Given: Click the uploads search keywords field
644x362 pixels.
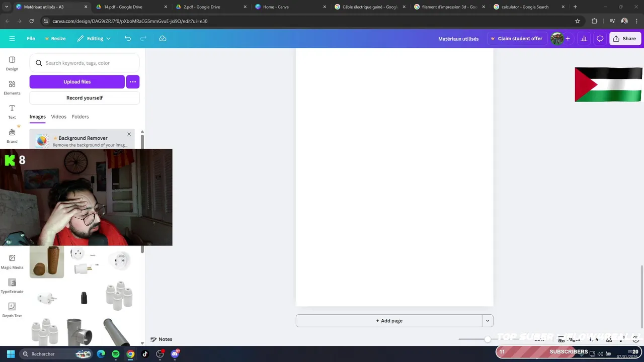Looking at the screenshot, I should coord(85,63).
